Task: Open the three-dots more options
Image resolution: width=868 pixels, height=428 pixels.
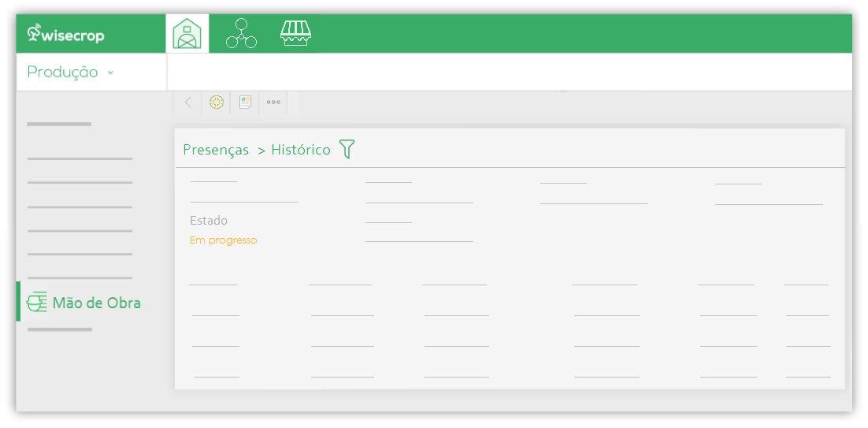Action: (x=273, y=102)
